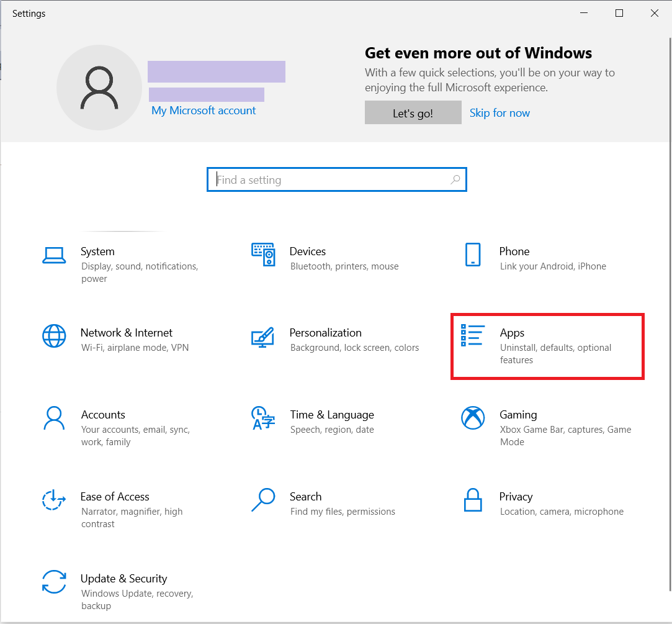Click 'Link your Android, iPhone' description
The height and width of the screenshot is (624, 672).
click(x=553, y=266)
